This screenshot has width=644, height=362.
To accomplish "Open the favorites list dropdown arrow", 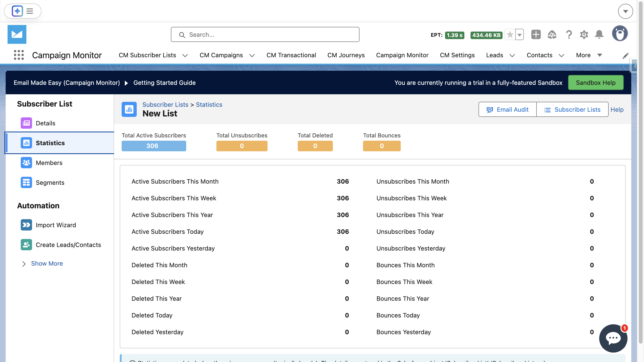I will [x=519, y=34].
